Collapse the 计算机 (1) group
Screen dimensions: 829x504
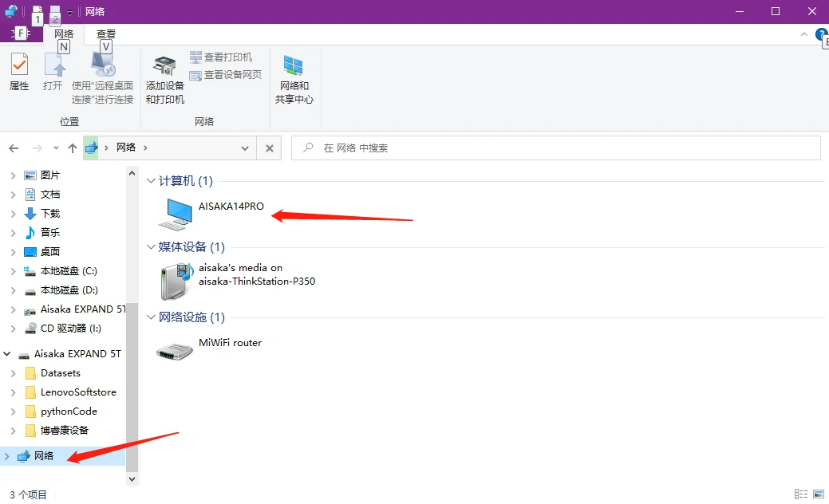click(150, 182)
